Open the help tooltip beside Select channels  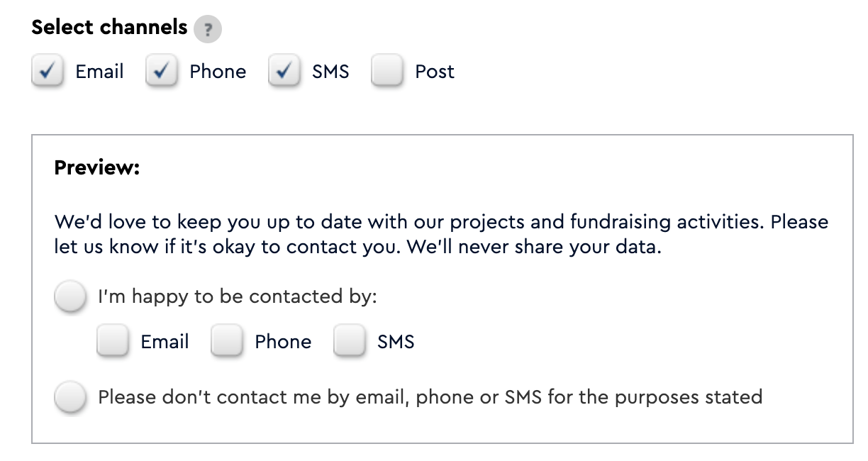coord(208,30)
